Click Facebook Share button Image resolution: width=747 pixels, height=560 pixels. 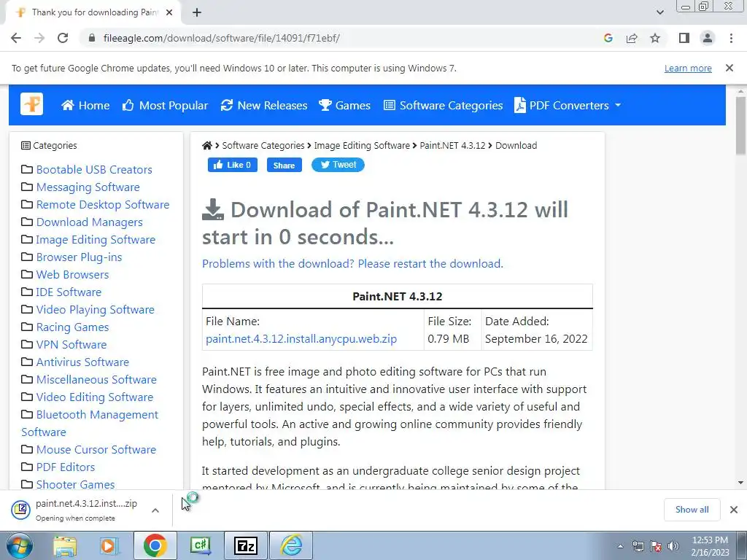(284, 166)
